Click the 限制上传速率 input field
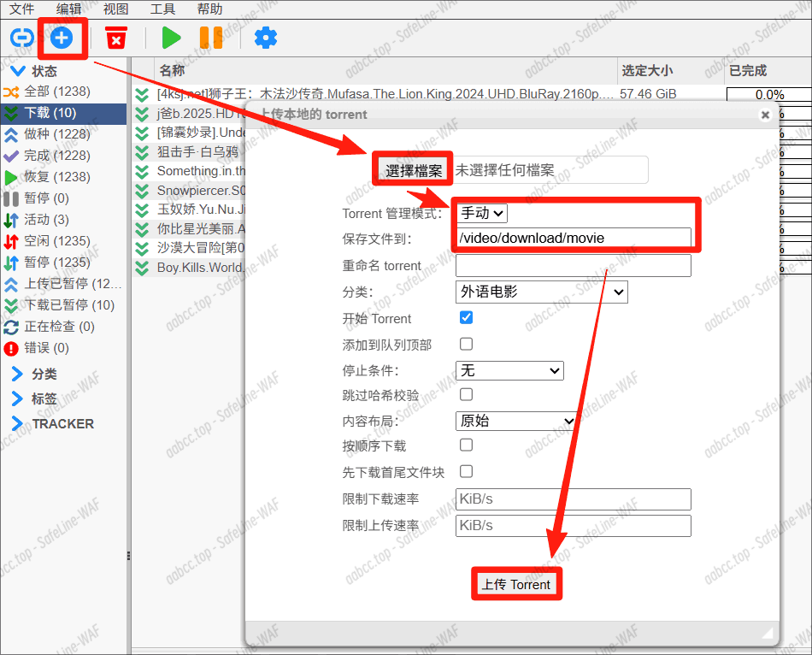The width and height of the screenshot is (812, 655). 574,525
